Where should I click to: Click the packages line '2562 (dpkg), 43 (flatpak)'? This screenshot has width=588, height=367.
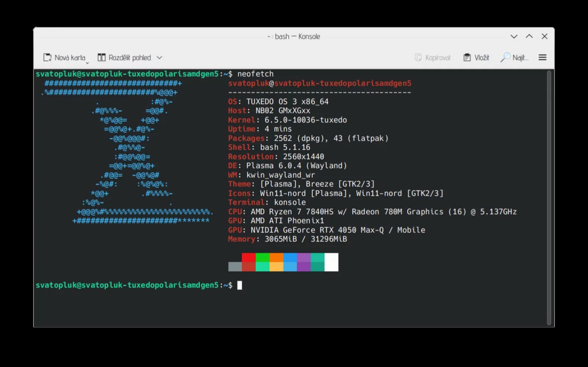pos(331,138)
